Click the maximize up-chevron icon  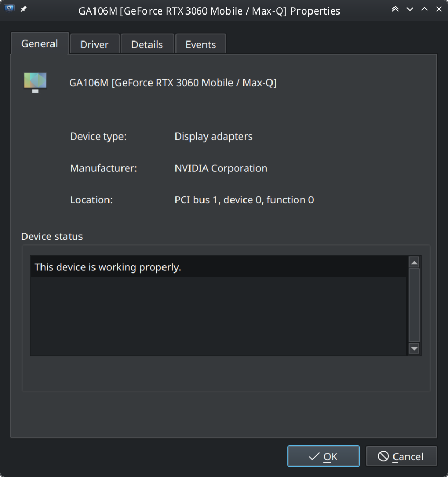[424, 9]
